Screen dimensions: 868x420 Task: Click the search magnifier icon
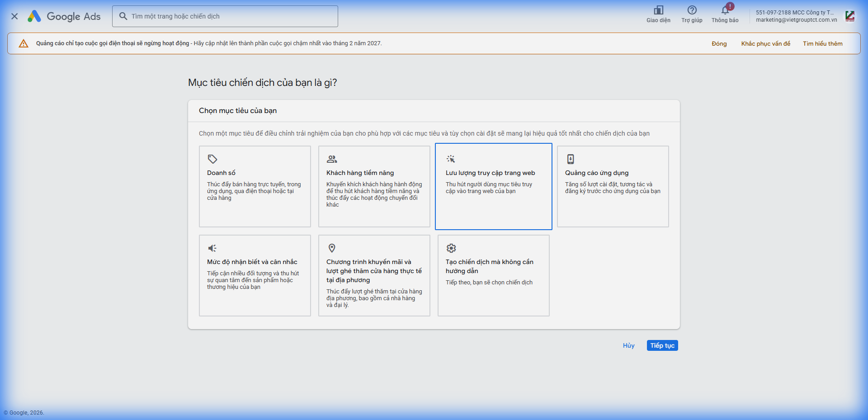pyautogui.click(x=123, y=16)
